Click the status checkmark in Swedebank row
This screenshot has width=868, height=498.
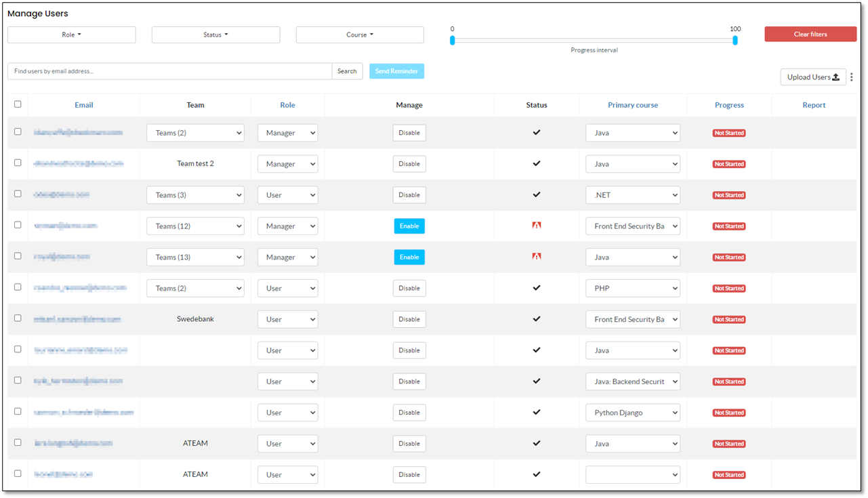537,319
